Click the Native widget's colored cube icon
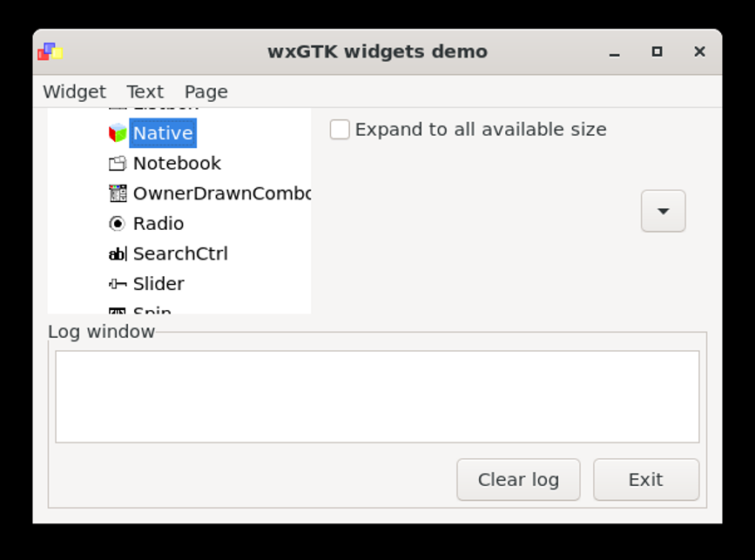Screen dimensions: 755x560 pos(117,132)
